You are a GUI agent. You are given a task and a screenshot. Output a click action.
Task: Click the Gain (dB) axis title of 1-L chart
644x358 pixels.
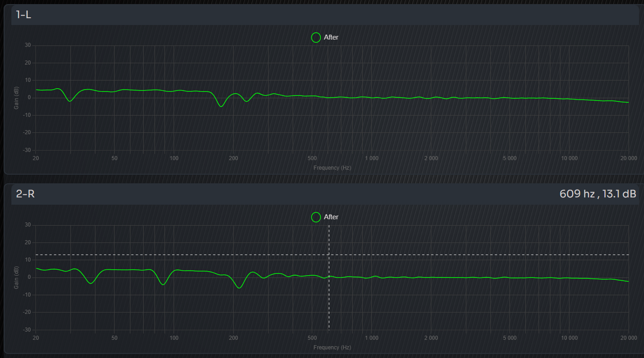pos(16,98)
